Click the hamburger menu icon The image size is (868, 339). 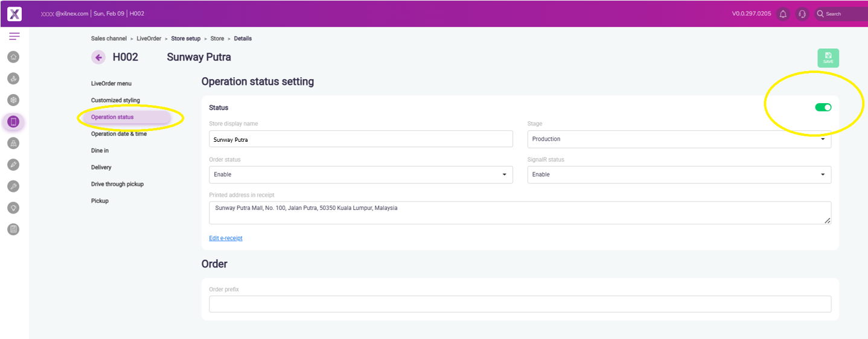coord(14,37)
